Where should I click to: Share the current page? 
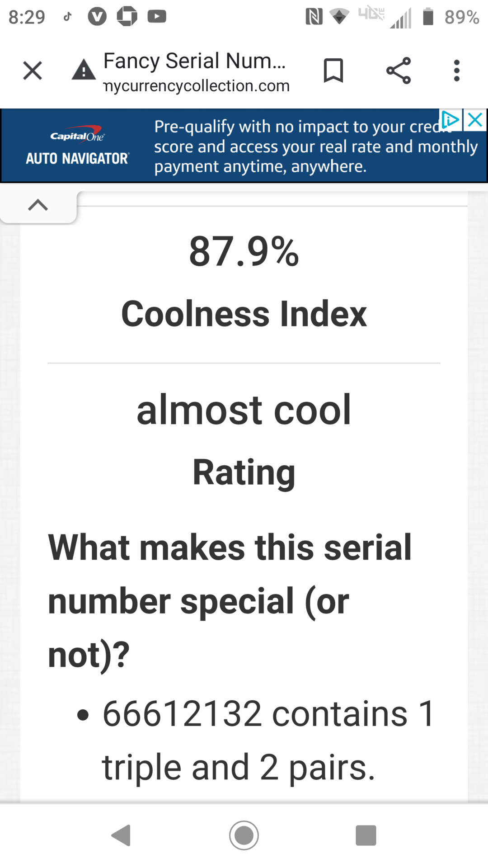[399, 71]
